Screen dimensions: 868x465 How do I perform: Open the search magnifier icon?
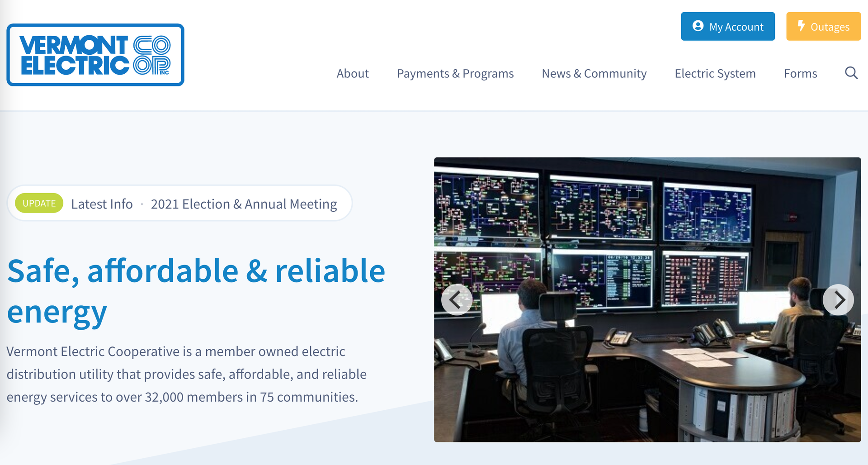pos(851,73)
